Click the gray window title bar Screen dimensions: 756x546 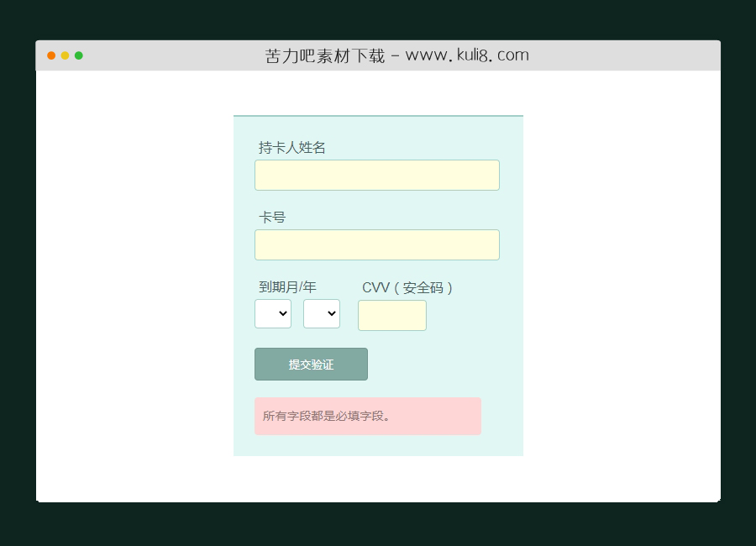point(588,55)
